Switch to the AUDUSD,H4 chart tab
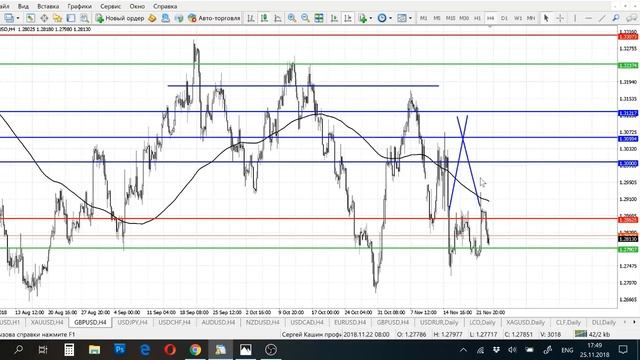This screenshot has width=640, height=360. (x=218, y=322)
